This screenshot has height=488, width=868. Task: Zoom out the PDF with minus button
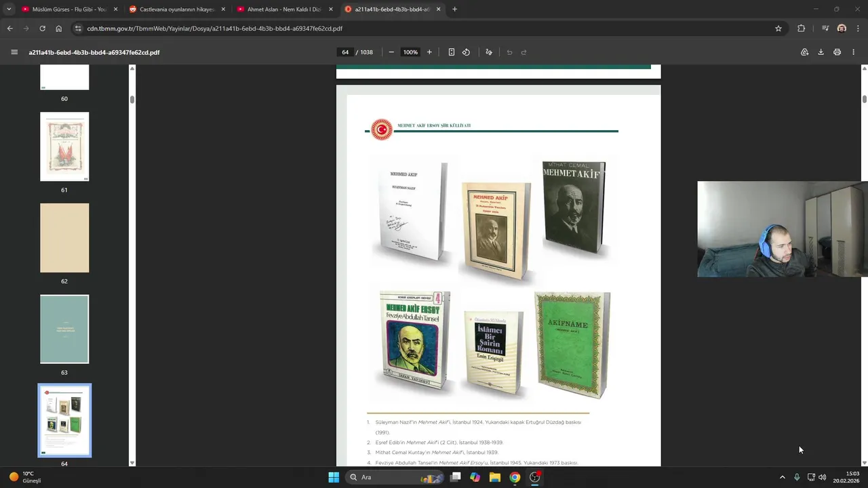(391, 52)
